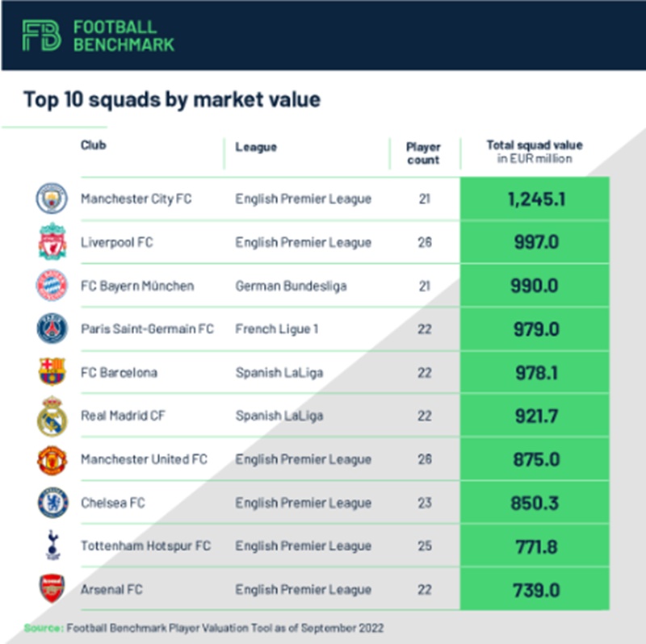Click the Liverpool FC crest

[52, 242]
